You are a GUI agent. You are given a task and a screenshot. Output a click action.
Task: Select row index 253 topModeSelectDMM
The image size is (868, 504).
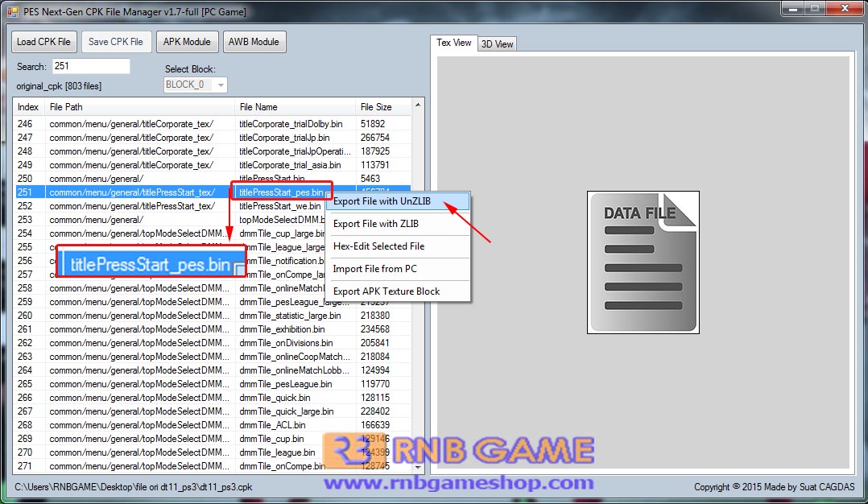[212, 220]
